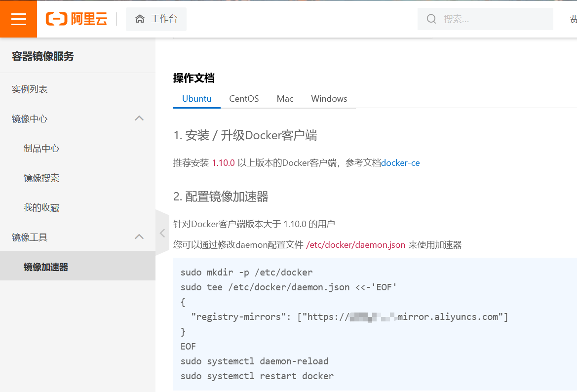Click the sudo tee daemon.json code line

288,287
